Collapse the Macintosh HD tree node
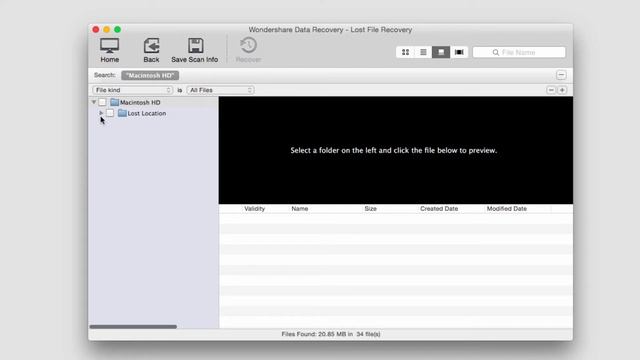The image size is (640, 360). coord(94,102)
